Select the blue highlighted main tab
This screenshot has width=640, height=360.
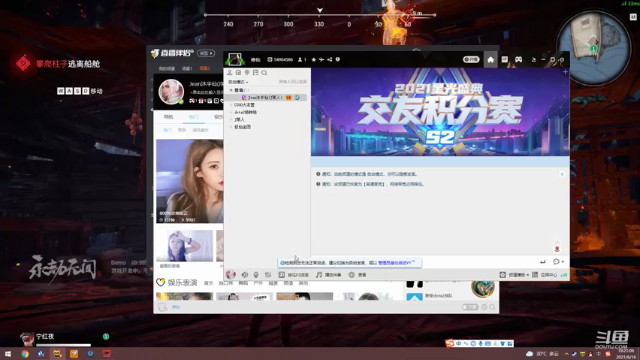tap(193, 117)
